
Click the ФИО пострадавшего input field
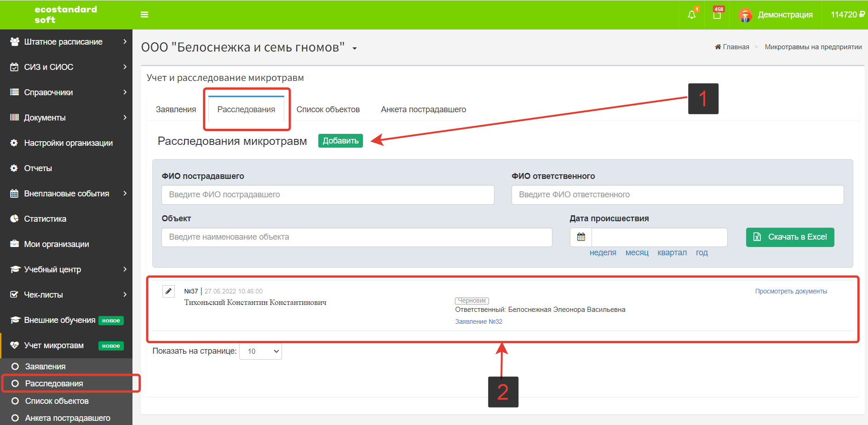[328, 195]
